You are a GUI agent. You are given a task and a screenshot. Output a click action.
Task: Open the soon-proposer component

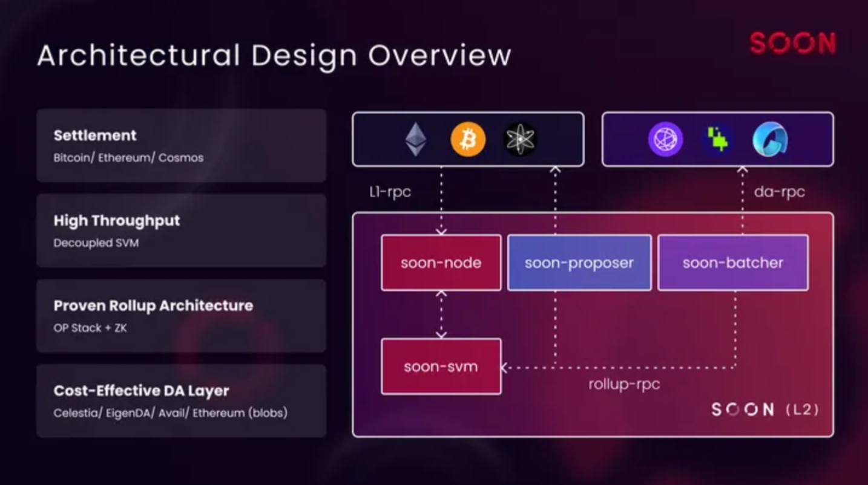click(579, 262)
